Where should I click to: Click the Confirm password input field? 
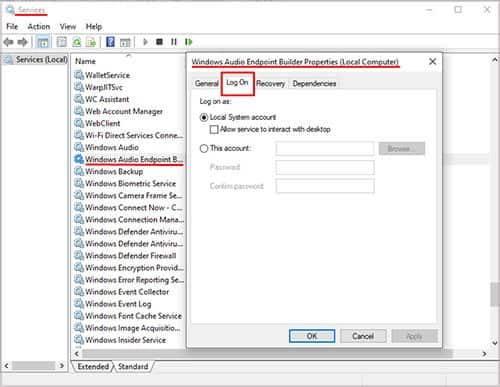click(x=325, y=186)
